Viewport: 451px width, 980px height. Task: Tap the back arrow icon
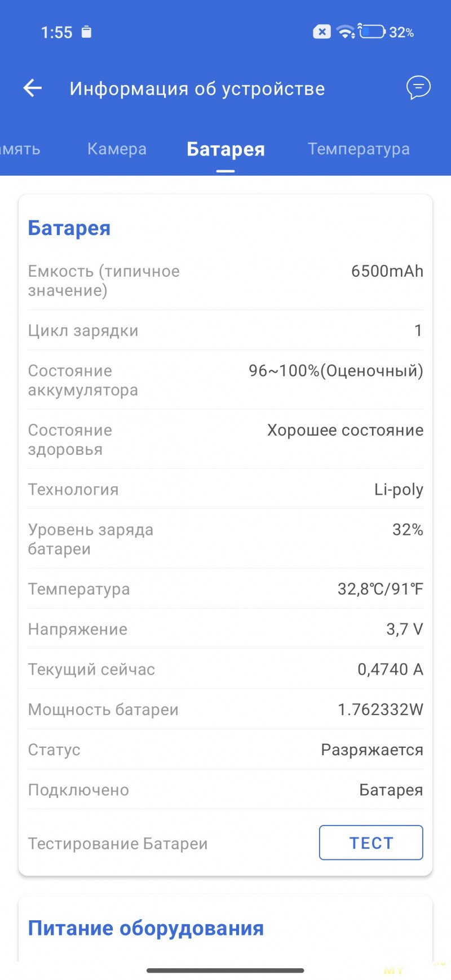pos(33,88)
